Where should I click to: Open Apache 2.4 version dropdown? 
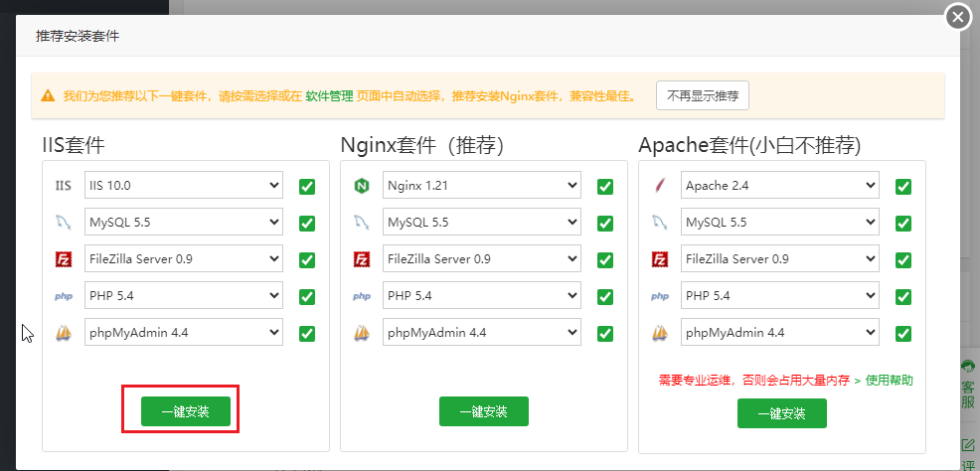780,185
